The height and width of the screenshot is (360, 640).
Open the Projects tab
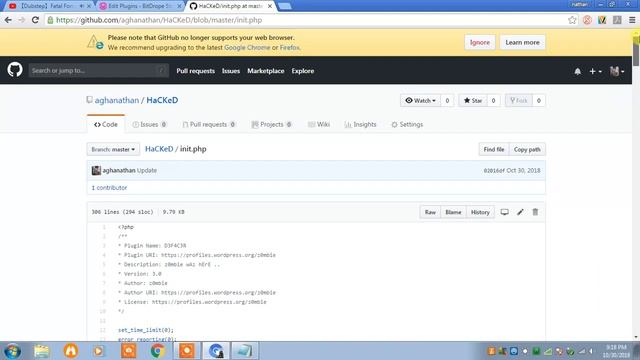pyautogui.click(x=271, y=124)
